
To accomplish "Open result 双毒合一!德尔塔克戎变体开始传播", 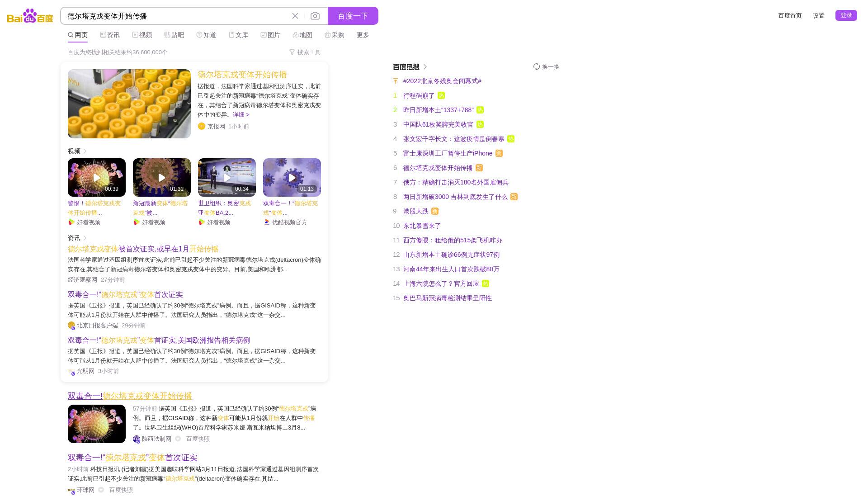I will [130, 396].
